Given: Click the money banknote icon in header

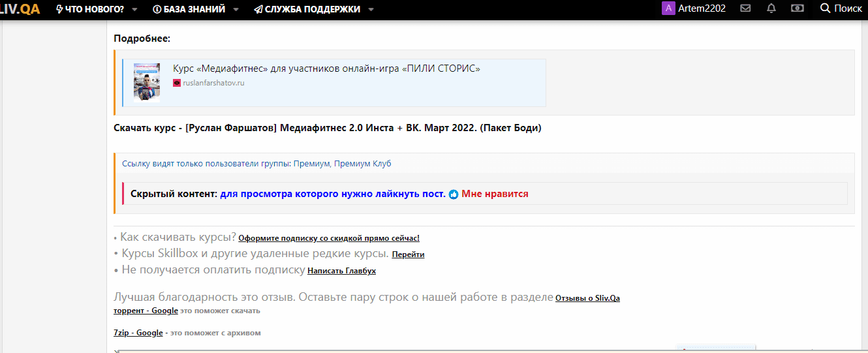Looking at the screenshot, I should 797,8.
